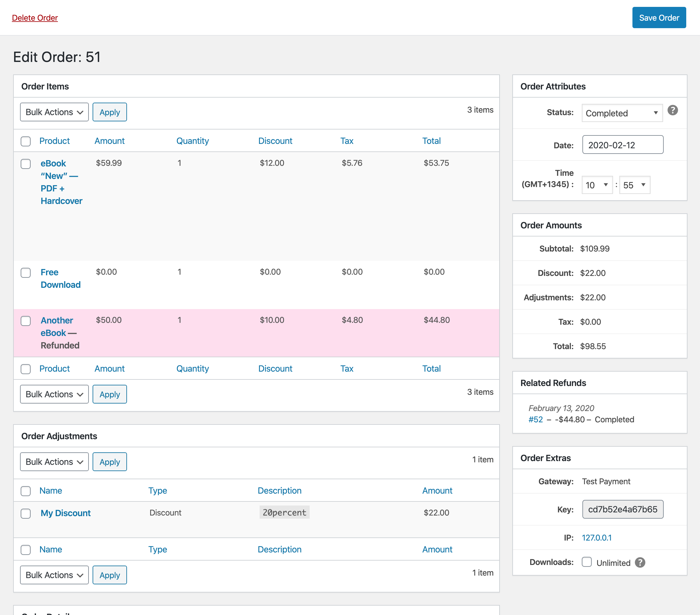Screen dimensions: 700x615
Task: Open the bottom Bulk Actions dropdown in Order Items
Action: click(x=54, y=394)
